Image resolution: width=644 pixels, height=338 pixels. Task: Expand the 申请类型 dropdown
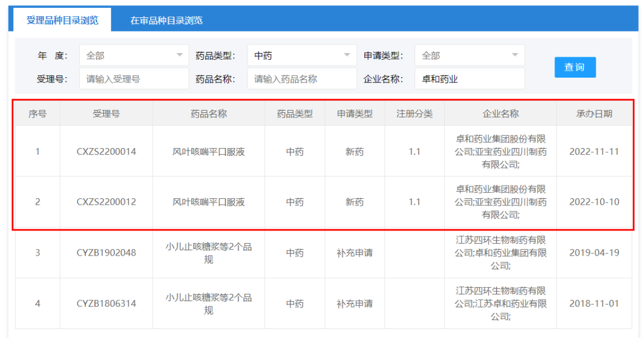(469, 55)
